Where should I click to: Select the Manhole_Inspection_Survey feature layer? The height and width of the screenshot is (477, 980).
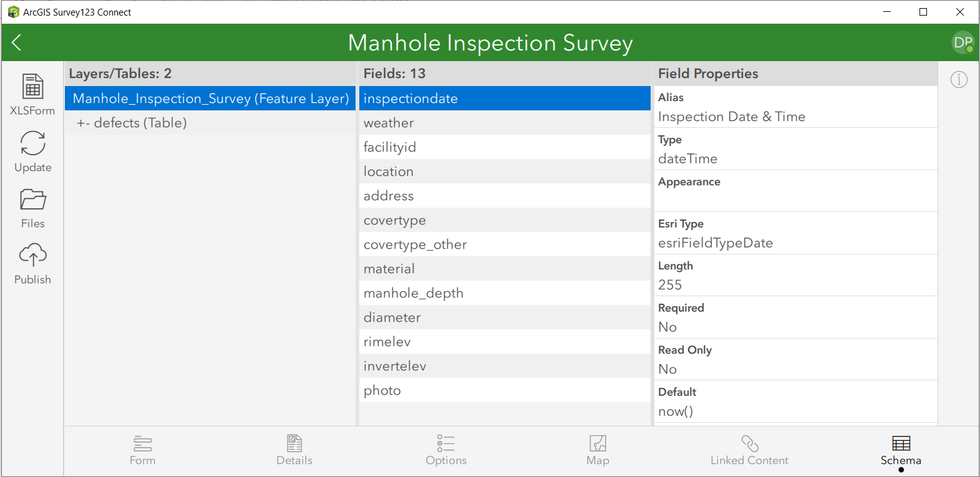210,99
